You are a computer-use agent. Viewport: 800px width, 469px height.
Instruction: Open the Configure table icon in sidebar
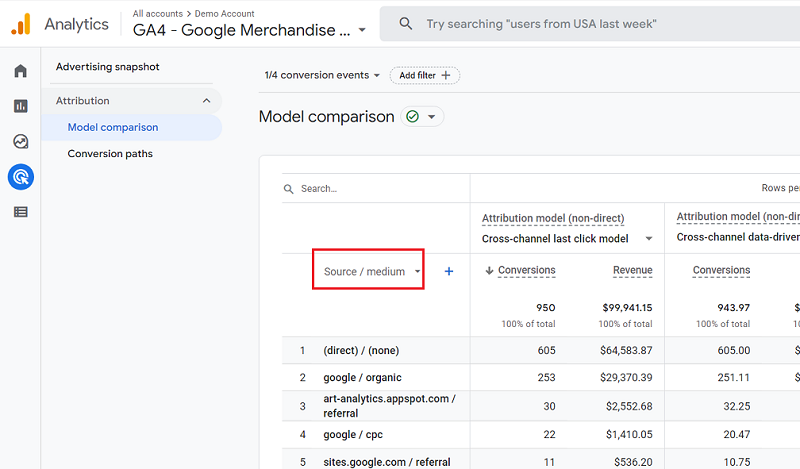pyautogui.click(x=20, y=212)
